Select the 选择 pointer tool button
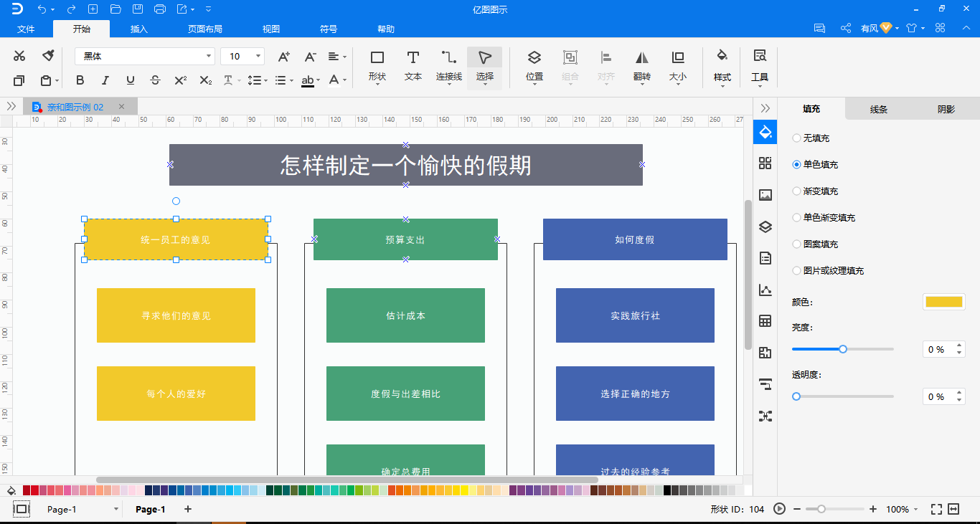 point(485,67)
